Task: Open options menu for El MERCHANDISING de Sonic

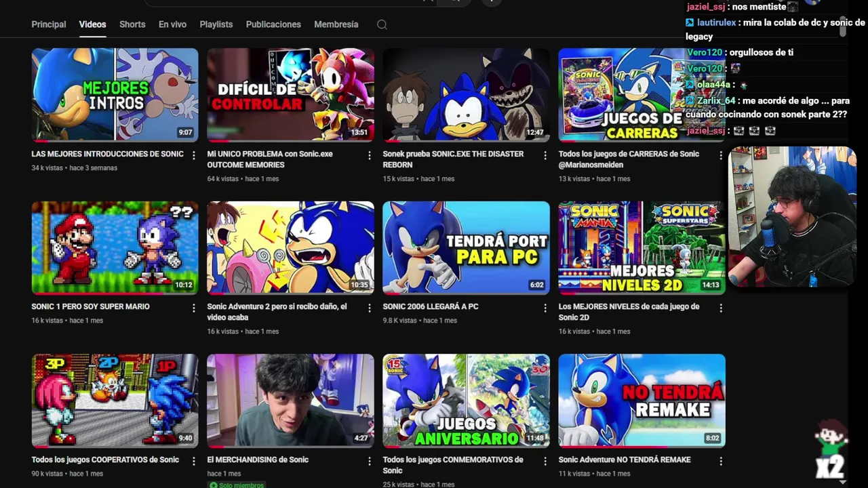Action: (x=370, y=461)
